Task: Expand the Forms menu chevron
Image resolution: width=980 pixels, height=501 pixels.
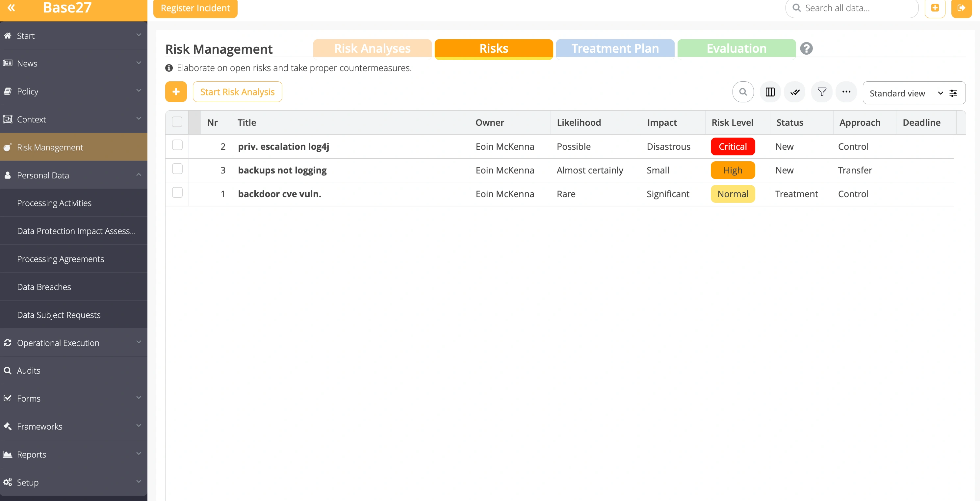Action: pyautogui.click(x=139, y=398)
